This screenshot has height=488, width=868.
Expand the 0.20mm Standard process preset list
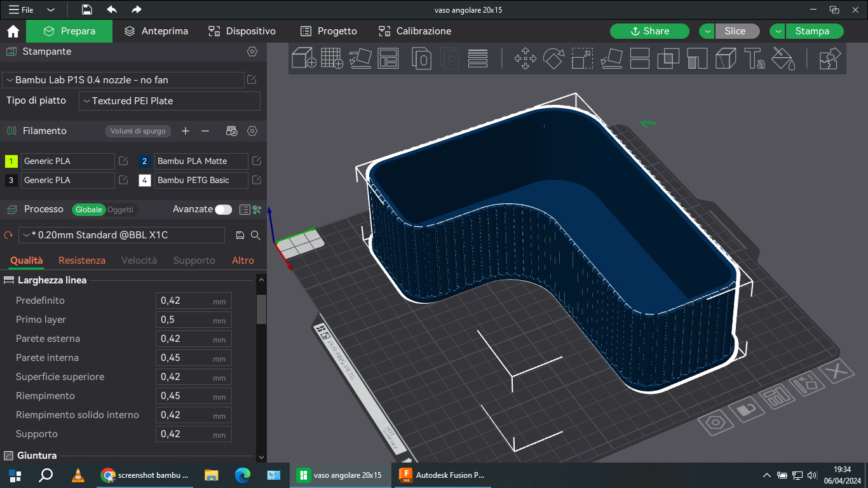tap(121, 235)
